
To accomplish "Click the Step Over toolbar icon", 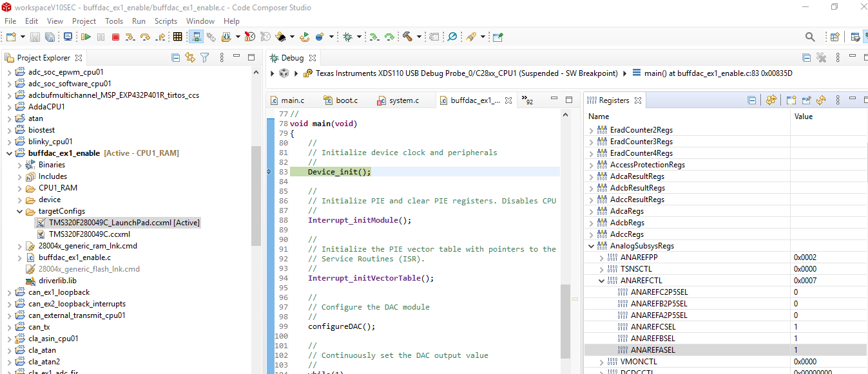I will 145,37.
